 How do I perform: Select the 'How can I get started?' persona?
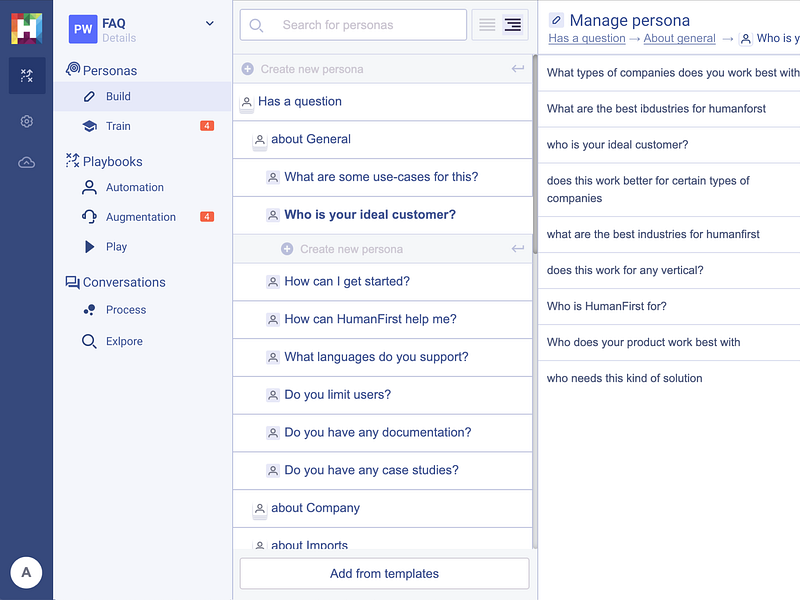tap(347, 282)
